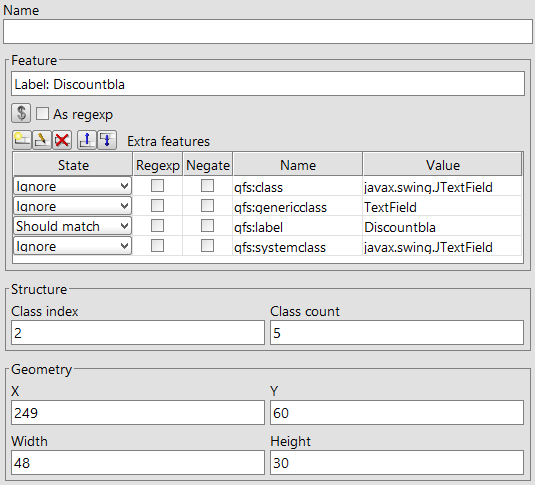The image size is (535, 485).
Task: Open State dropdown for qfs:class row
Action: pos(73,186)
